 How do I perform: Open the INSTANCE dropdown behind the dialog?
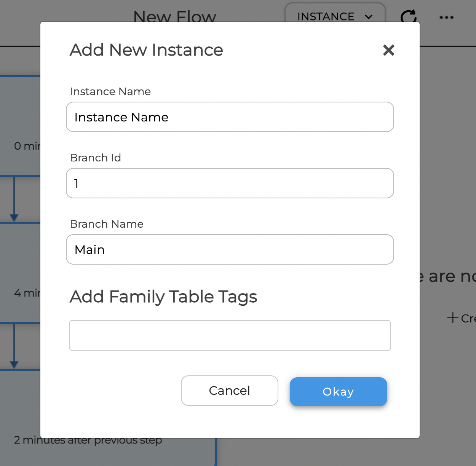tap(335, 13)
